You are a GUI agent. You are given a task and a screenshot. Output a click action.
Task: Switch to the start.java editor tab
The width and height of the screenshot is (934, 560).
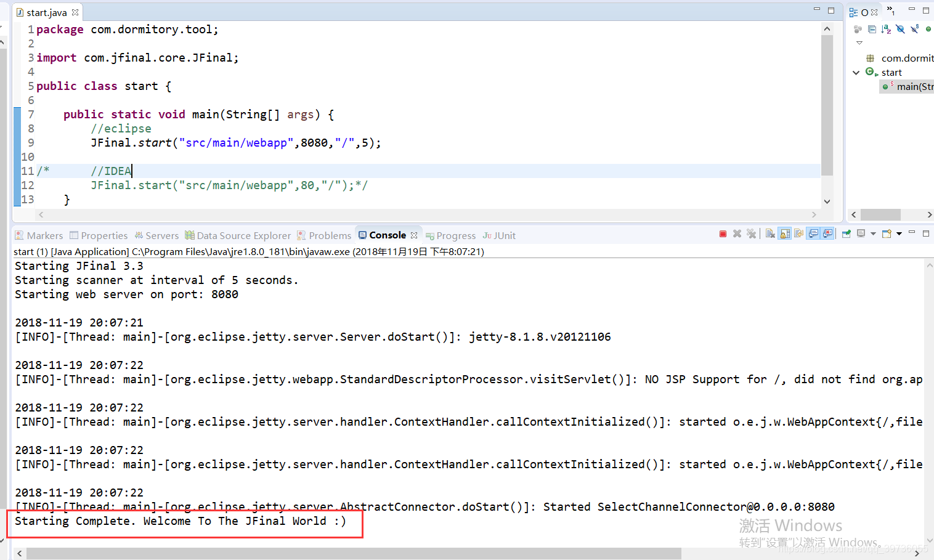pyautogui.click(x=47, y=12)
